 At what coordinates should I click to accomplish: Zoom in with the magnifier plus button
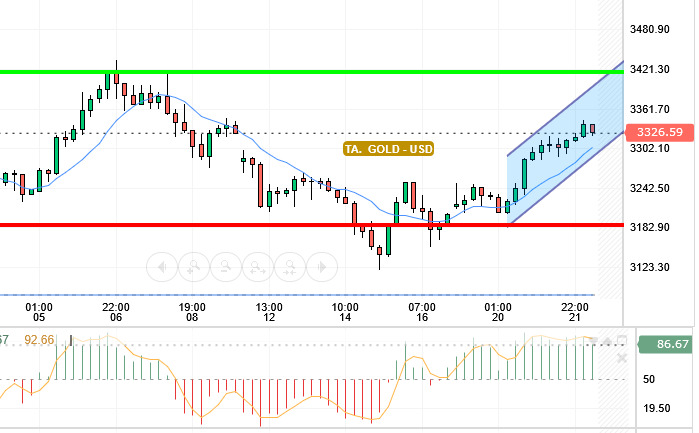194,267
